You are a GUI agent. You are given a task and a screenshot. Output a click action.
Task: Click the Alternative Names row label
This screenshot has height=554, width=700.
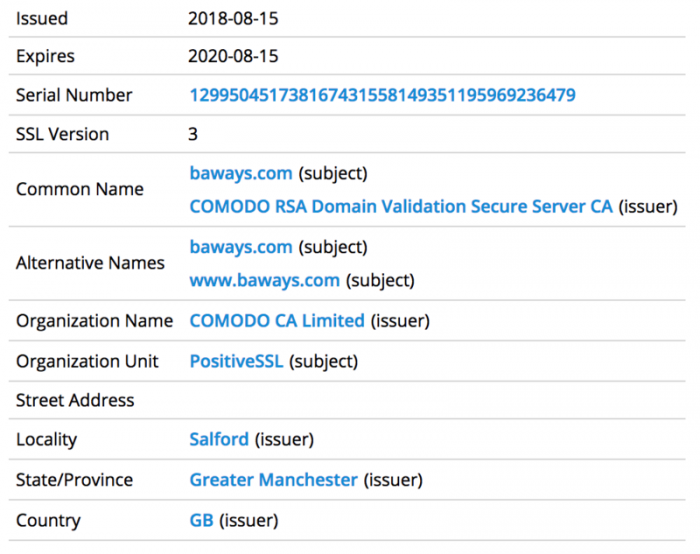[90, 263]
